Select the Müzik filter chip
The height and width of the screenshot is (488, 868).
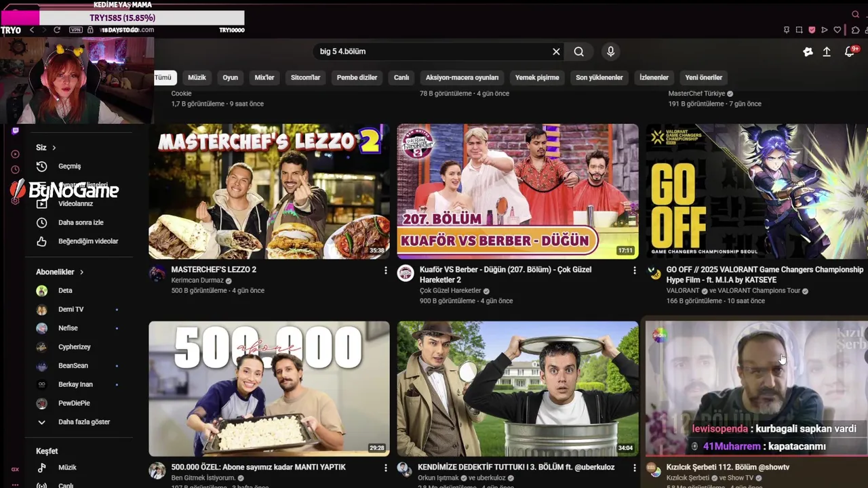coord(197,77)
